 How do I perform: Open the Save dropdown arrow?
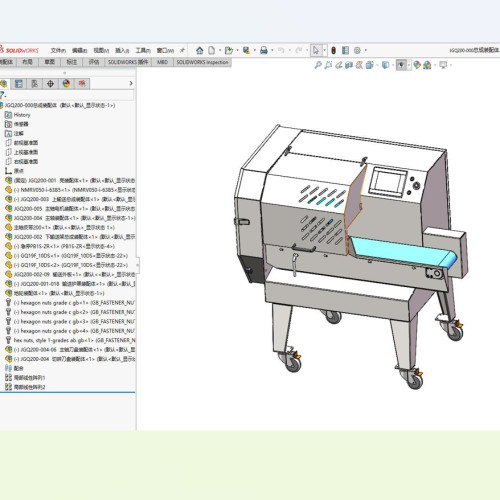255,50
